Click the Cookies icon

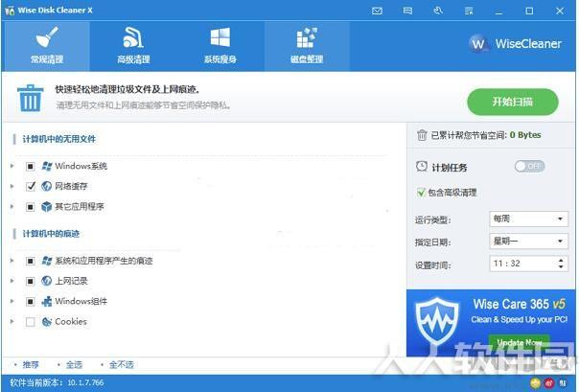pyautogui.click(x=47, y=321)
